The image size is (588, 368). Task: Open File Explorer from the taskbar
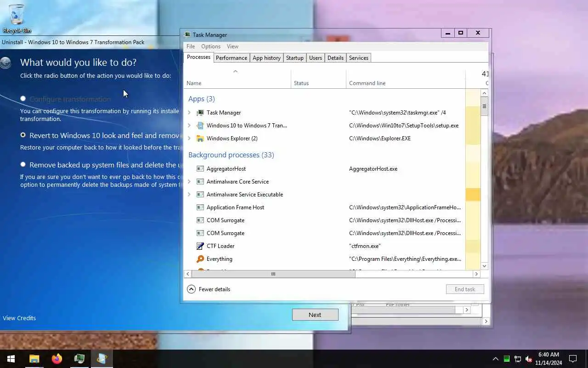point(34,359)
